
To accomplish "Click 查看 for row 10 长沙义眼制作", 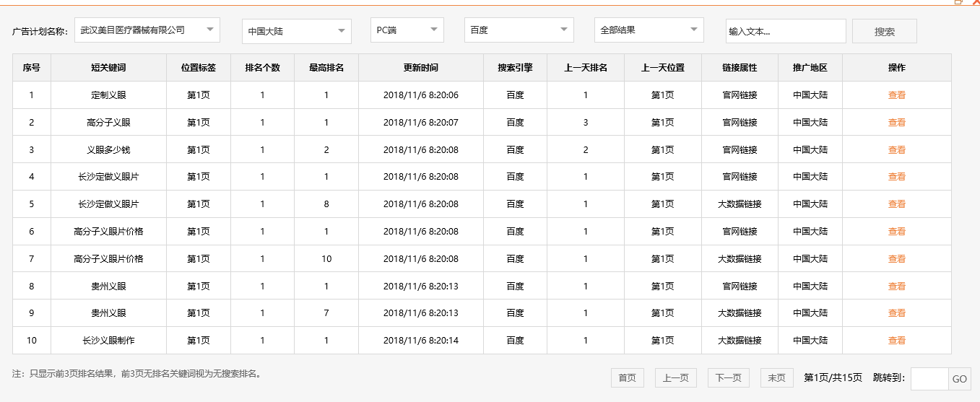I will [x=897, y=341].
